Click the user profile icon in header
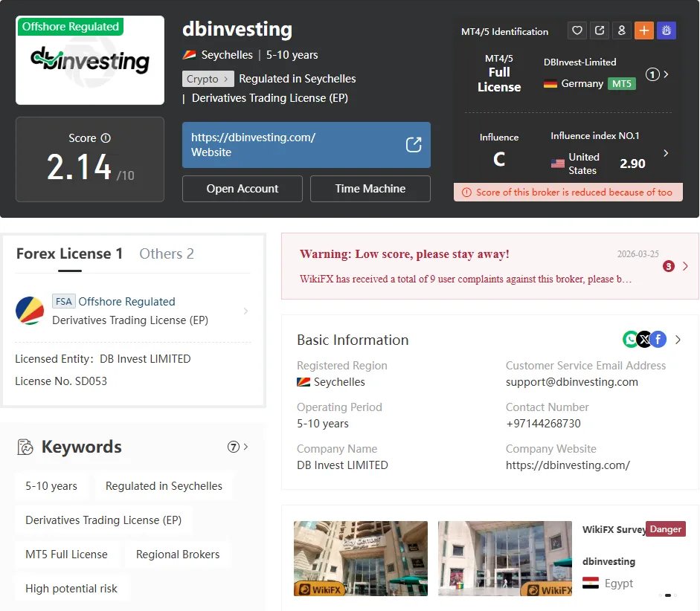 [621, 30]
